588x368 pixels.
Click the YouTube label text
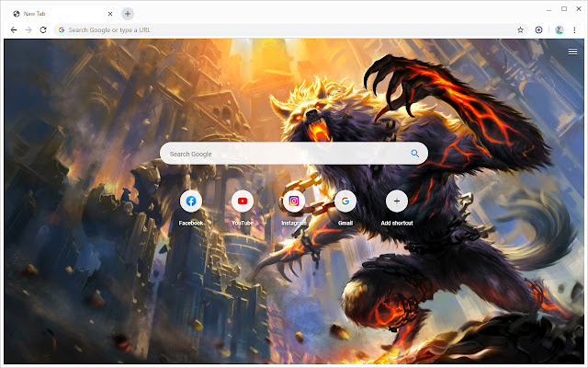pyautogui.click(x=243, y=223)
